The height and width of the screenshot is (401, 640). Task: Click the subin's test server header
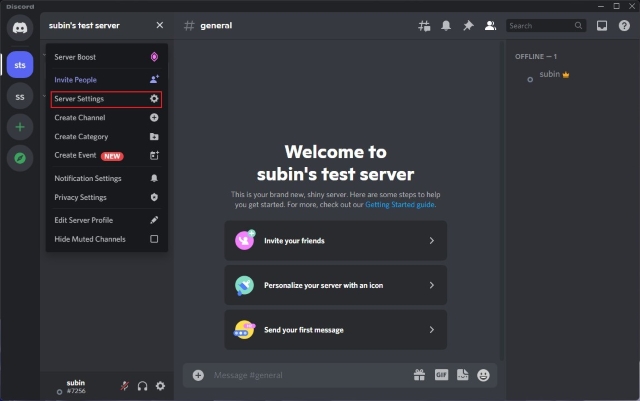[x=107, y=25]
